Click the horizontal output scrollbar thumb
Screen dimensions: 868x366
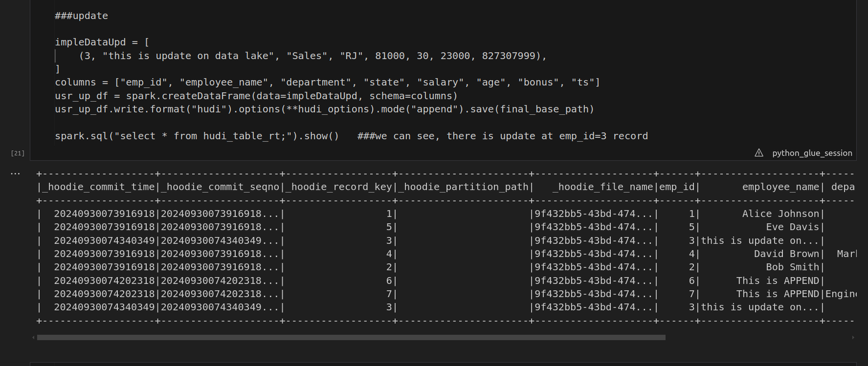coord(350,337)
